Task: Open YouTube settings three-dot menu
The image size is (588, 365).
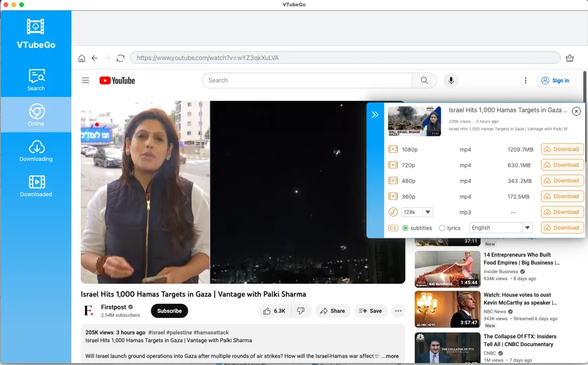Action: coord(526,80)
